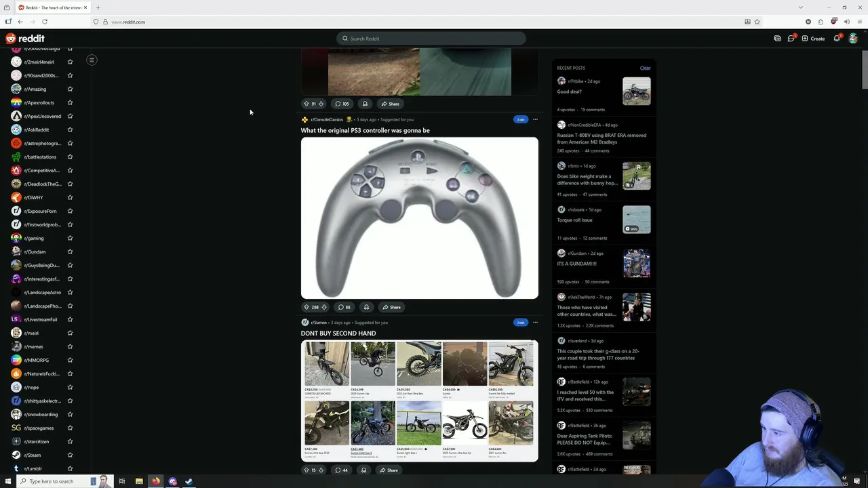Favorite r/Steam with its star
The image size is (868, 488).
pos(70,455)
